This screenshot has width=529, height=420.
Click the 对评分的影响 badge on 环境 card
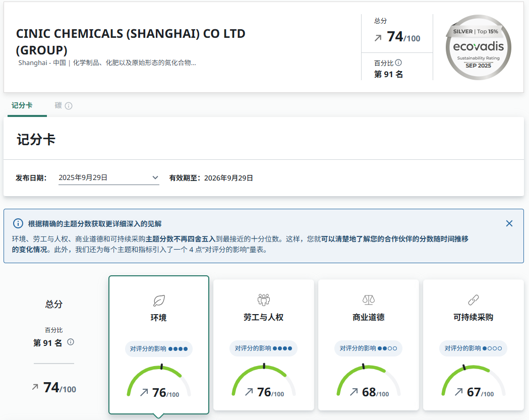click(x=159, y=348)
